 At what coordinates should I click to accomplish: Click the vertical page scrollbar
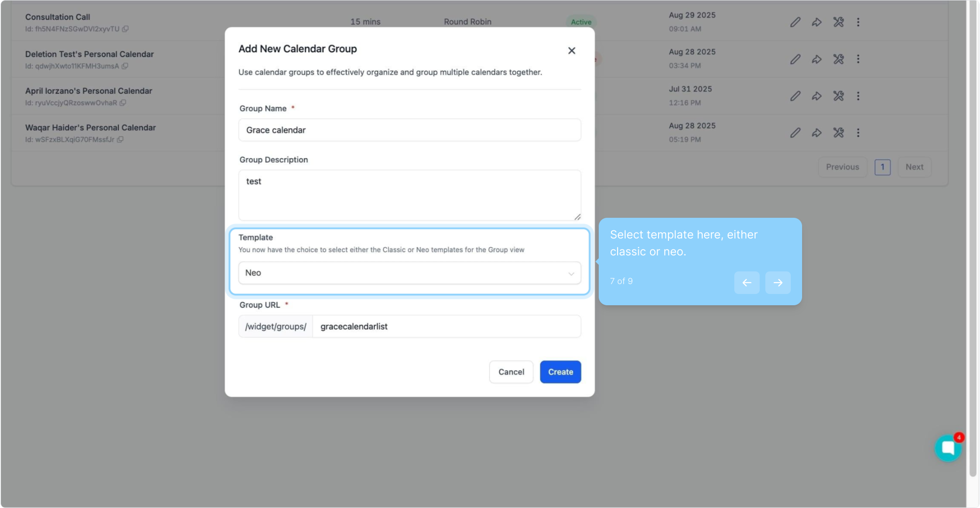coord(972,235)
